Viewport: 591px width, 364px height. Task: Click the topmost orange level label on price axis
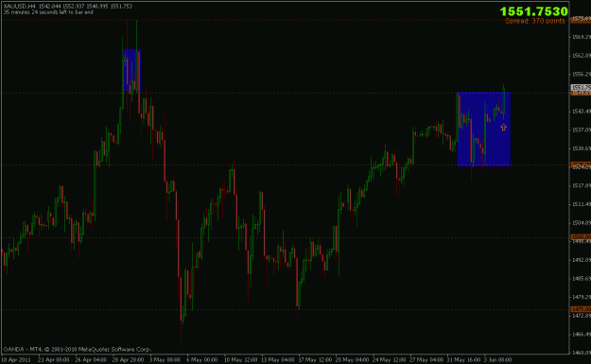point(581,19)
